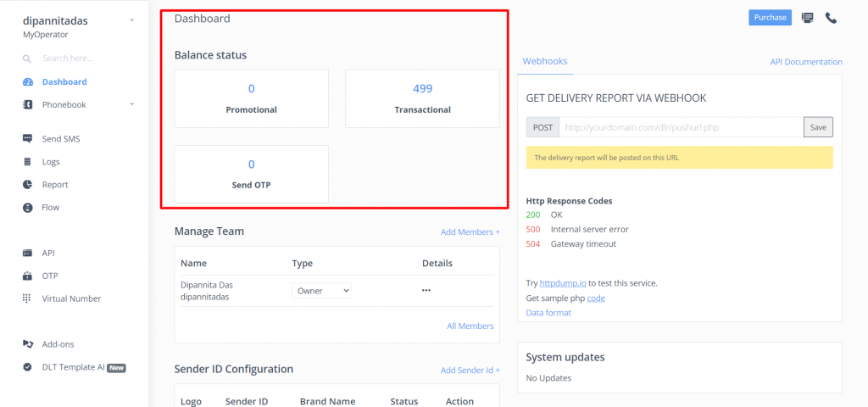Click the Flow icon in sidebar
The image size is (868, 407).
tap(28, 208)
